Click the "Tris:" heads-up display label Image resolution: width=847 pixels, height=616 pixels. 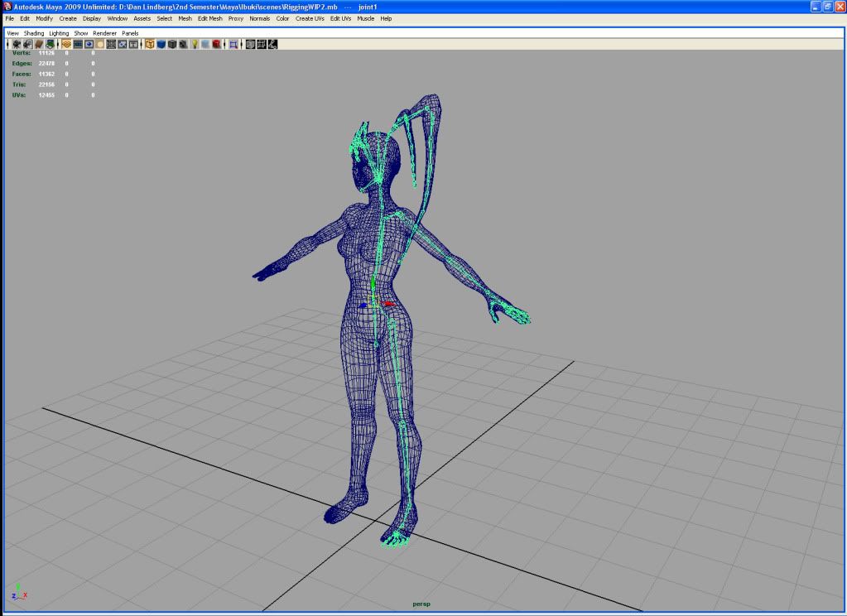click(19, 84)
